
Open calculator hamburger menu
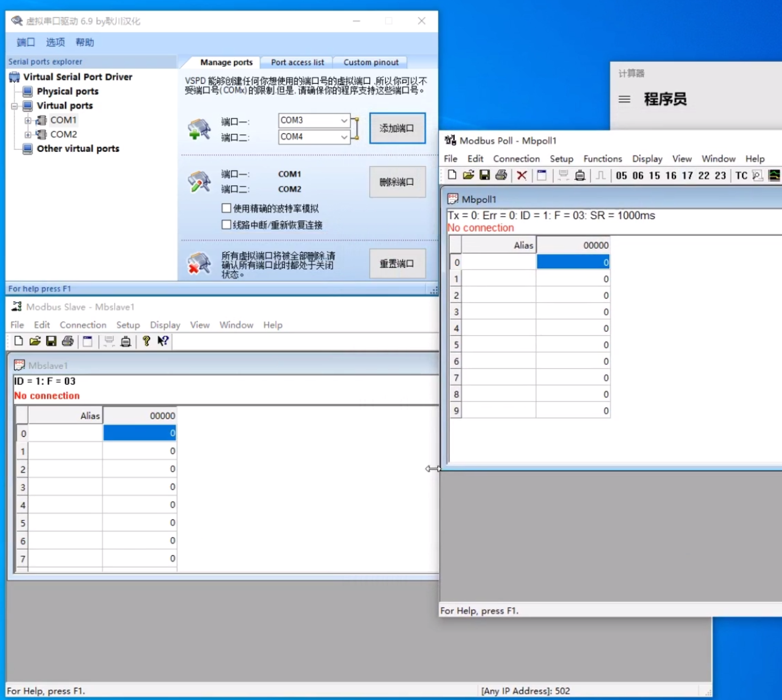(624, 99)
